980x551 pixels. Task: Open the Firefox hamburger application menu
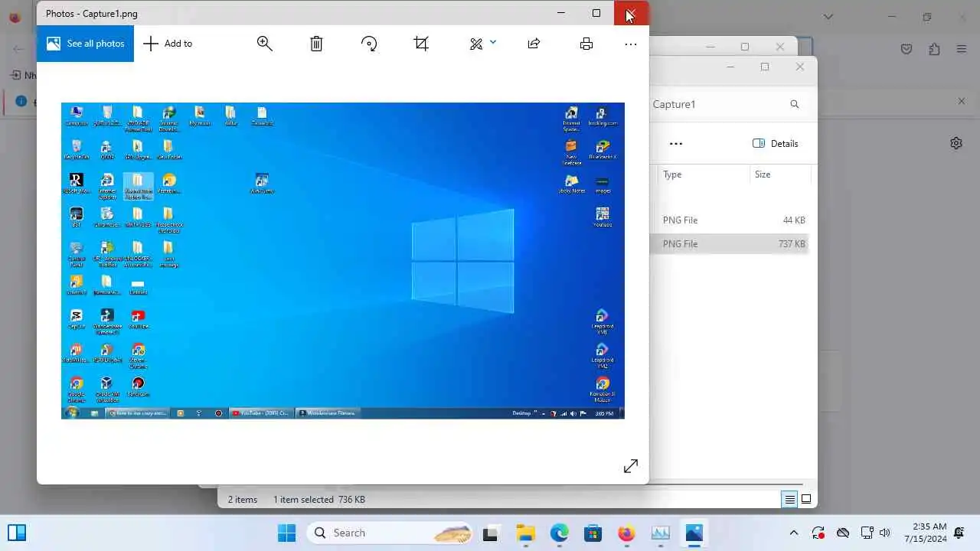coord(962,49)
